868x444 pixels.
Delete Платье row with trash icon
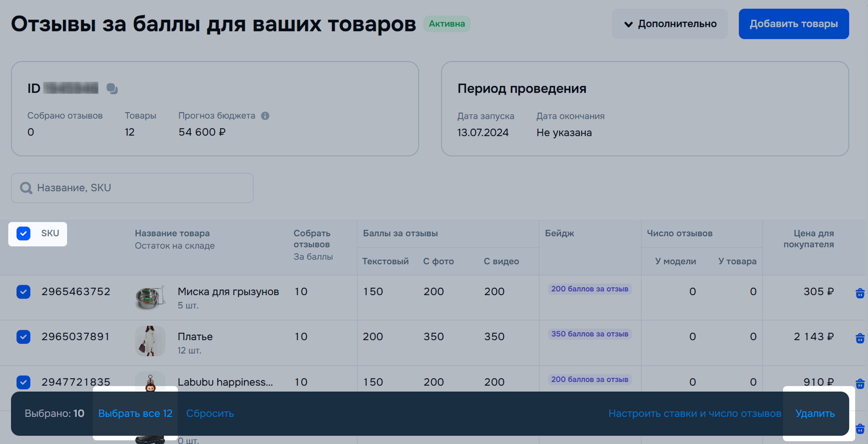point(859,338)
